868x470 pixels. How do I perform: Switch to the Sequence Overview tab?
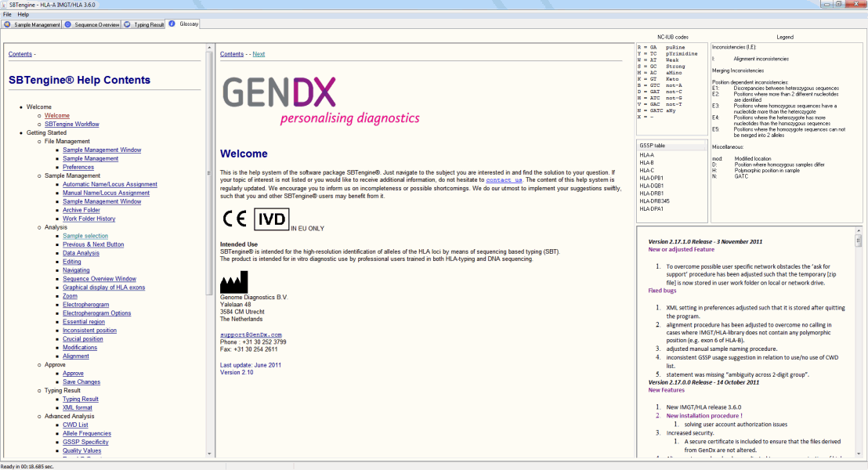[x=92, y=24]
